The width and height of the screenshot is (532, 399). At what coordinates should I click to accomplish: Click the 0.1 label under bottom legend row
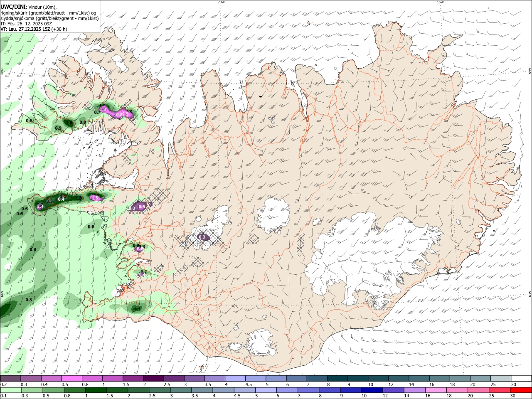click(3, 396)
